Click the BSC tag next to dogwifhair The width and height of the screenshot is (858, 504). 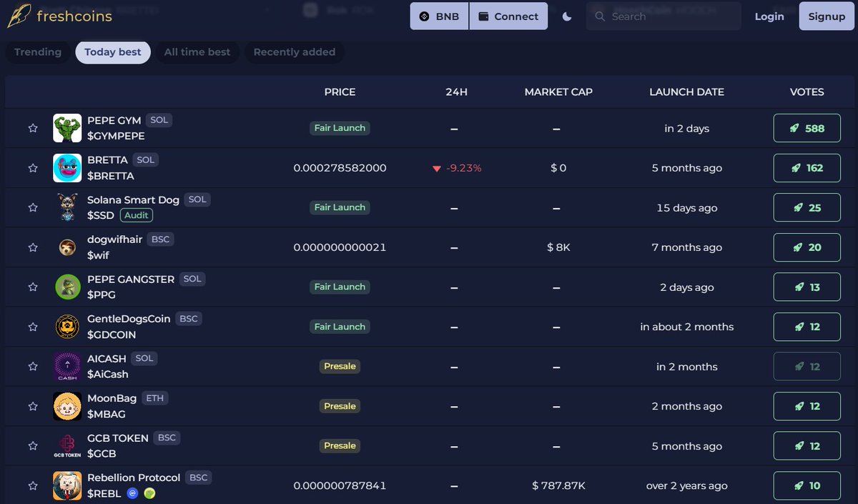[x=161, y=239]
